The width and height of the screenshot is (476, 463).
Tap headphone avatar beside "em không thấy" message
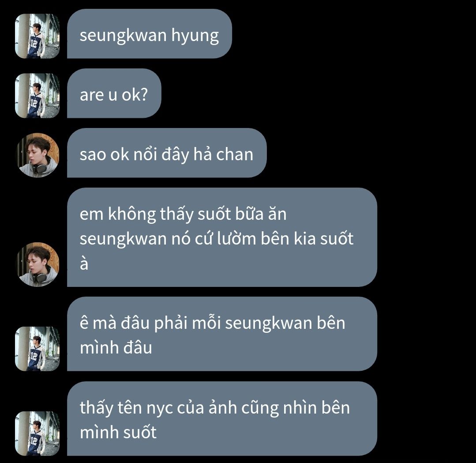pos(37,264)
